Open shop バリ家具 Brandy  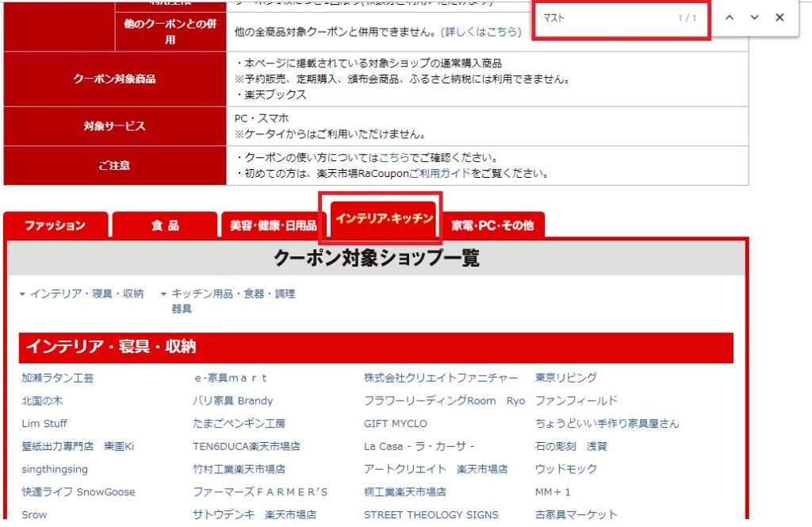point(233,401)
